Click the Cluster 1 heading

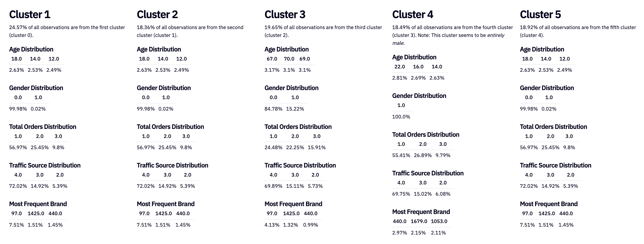coord(30,15)
